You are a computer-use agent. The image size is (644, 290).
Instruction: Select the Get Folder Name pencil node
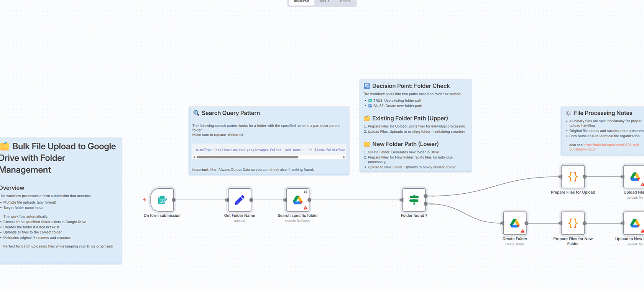240,200
